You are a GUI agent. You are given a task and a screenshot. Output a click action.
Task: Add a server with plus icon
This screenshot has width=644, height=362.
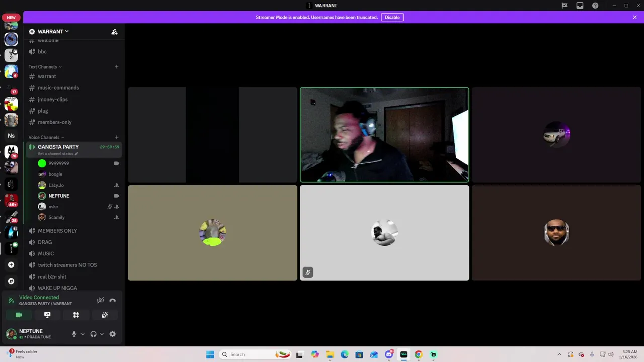[x=11, y=265]
